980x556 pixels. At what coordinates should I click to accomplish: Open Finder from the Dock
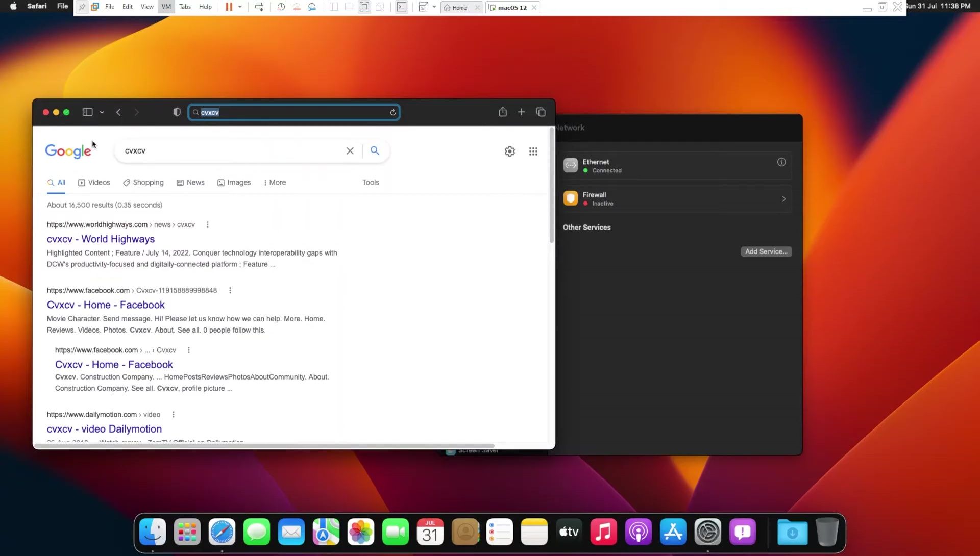pos(153,533)
